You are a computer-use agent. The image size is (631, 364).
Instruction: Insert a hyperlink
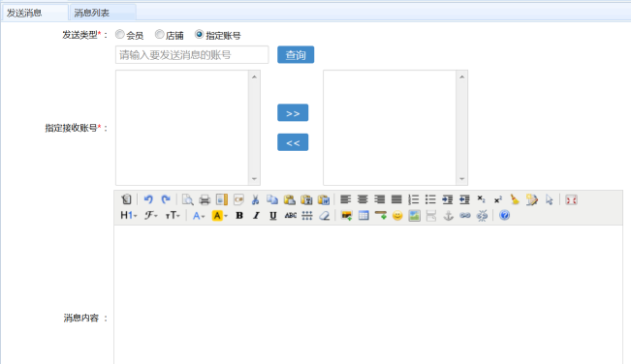465,215
